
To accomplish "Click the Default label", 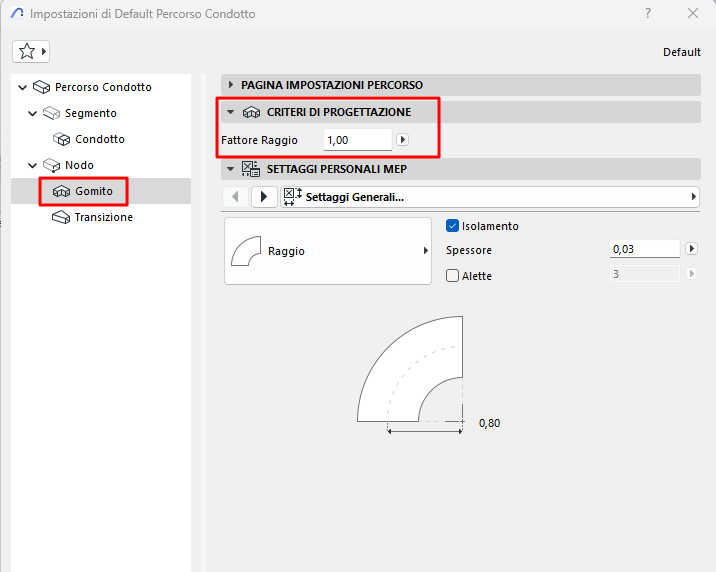I will point(682,52).
